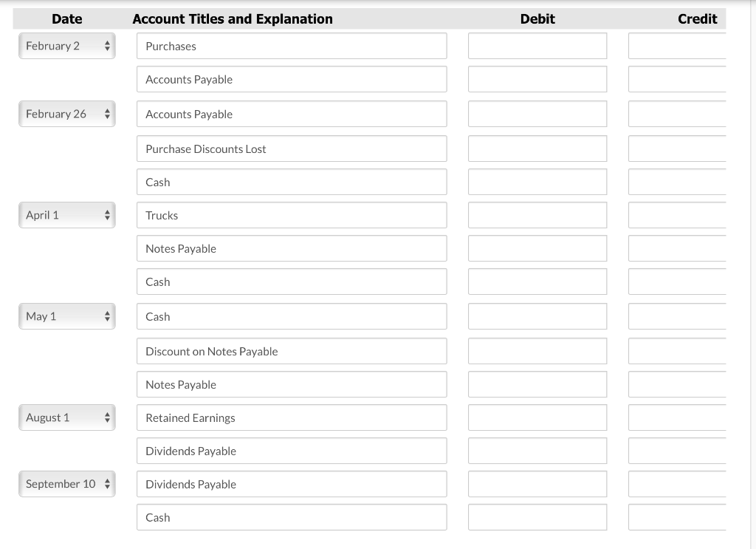Click the Purchase Discounts Lost field
This screenshot has width=756, height=549.
tap(291, 149)
